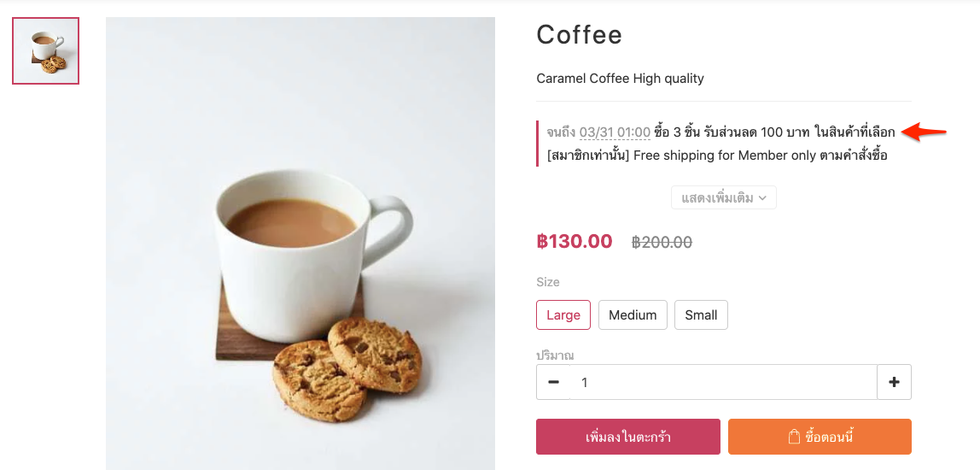
Task: Click the Caramel Coffee High quality description
Action: (x=620, y=79)
